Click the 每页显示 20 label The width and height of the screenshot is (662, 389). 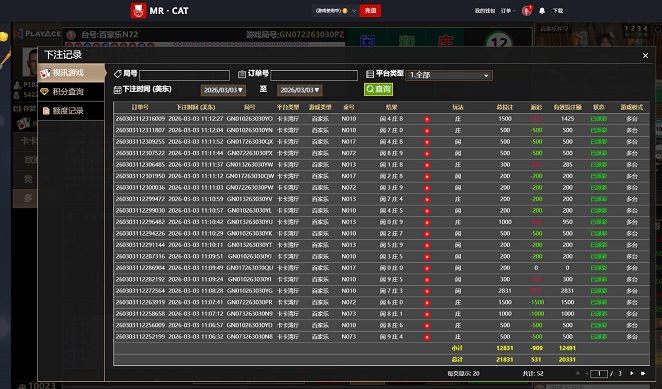(x=463, y=373)
